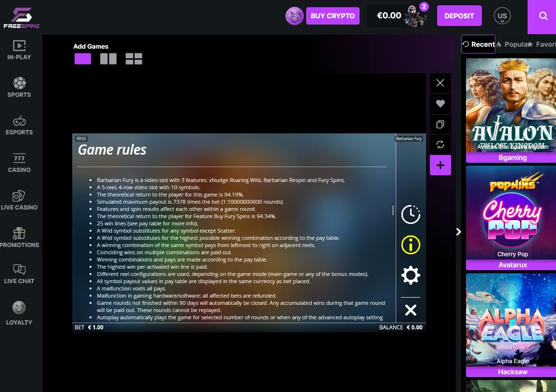Open game history clock icon
This screenshot has width=556, height=392.
pyautogui.click(x=411, y=214)
